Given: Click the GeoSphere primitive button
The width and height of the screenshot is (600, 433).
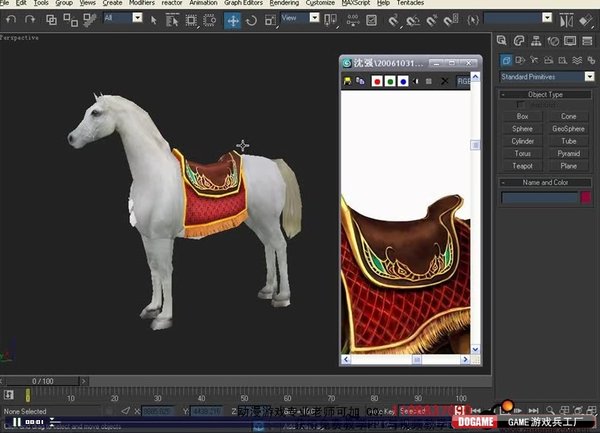Looking at the screenshot, I should (x=568, y=129).
